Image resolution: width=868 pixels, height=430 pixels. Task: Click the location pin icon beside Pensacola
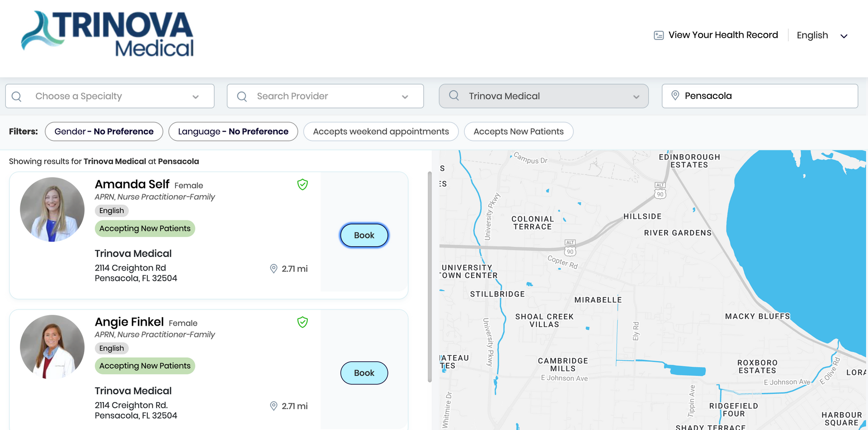(675, 95)
